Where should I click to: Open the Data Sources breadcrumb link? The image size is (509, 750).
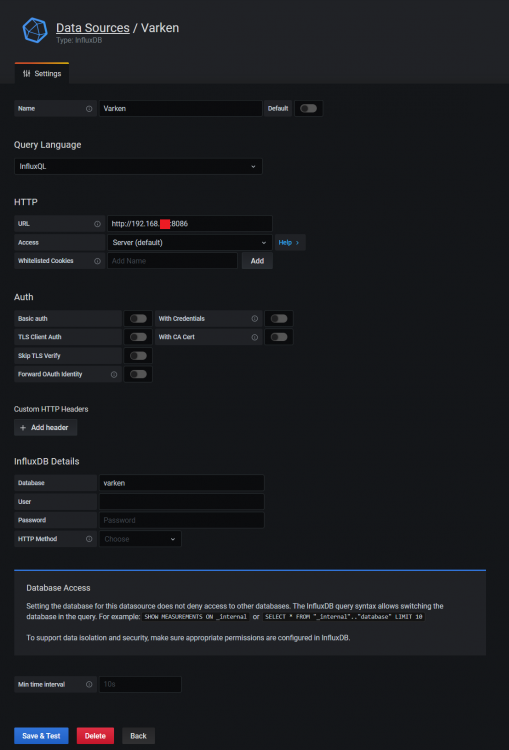coord(93,28)
